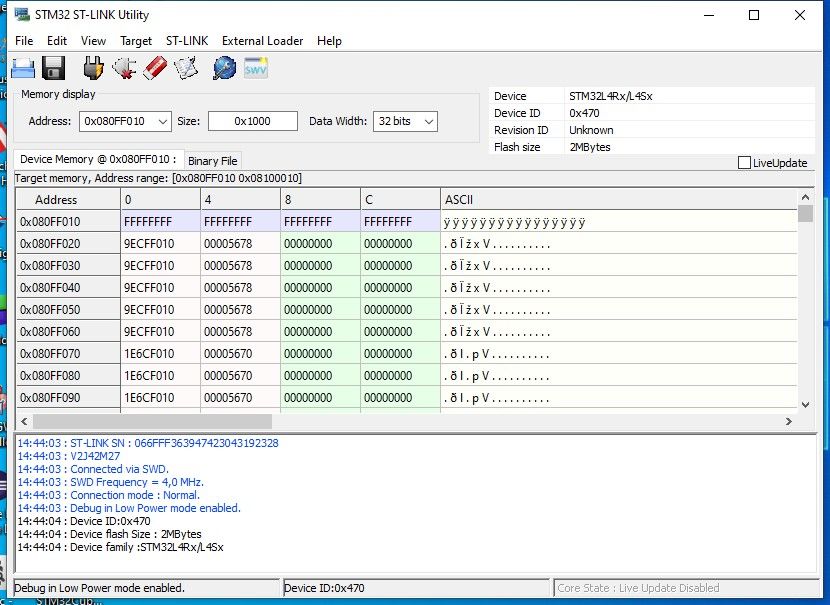The width and height of the screenshot is (830, 605).
Task: Click the Disconnect from target icon
Action: click(124, 68)
